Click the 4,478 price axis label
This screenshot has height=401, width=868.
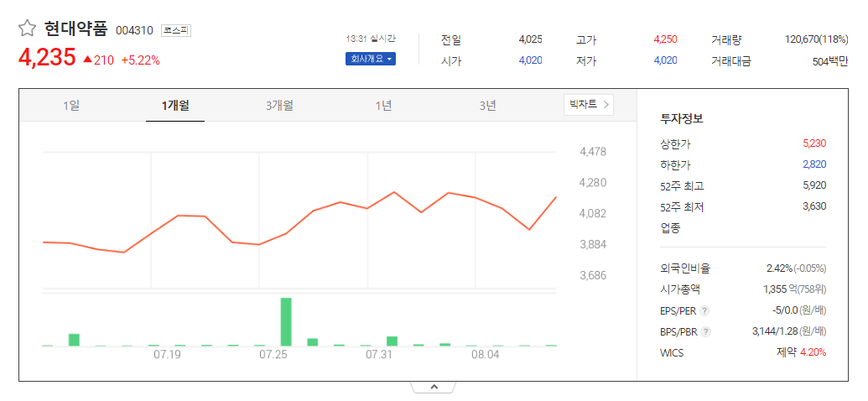point(593,152)
